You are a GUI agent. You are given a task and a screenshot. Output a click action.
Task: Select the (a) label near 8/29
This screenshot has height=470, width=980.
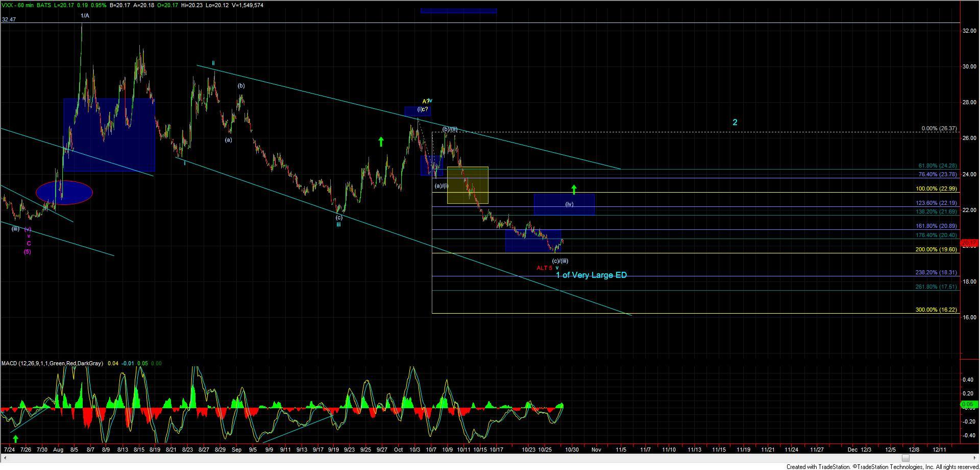click(x=228, y=140)
